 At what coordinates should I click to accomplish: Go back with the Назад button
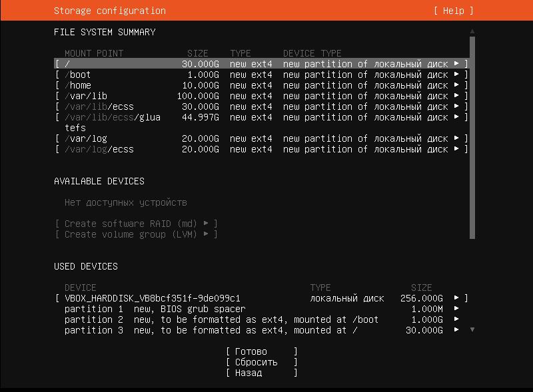click(261, 373)
